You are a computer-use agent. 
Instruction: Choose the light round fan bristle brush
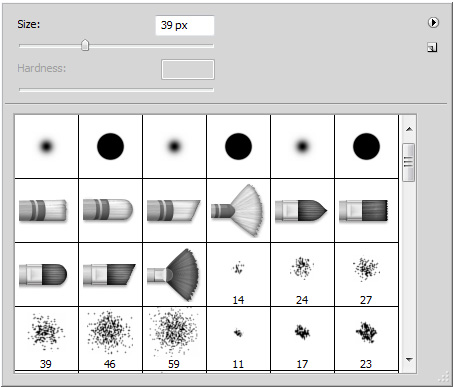point(238,211)
